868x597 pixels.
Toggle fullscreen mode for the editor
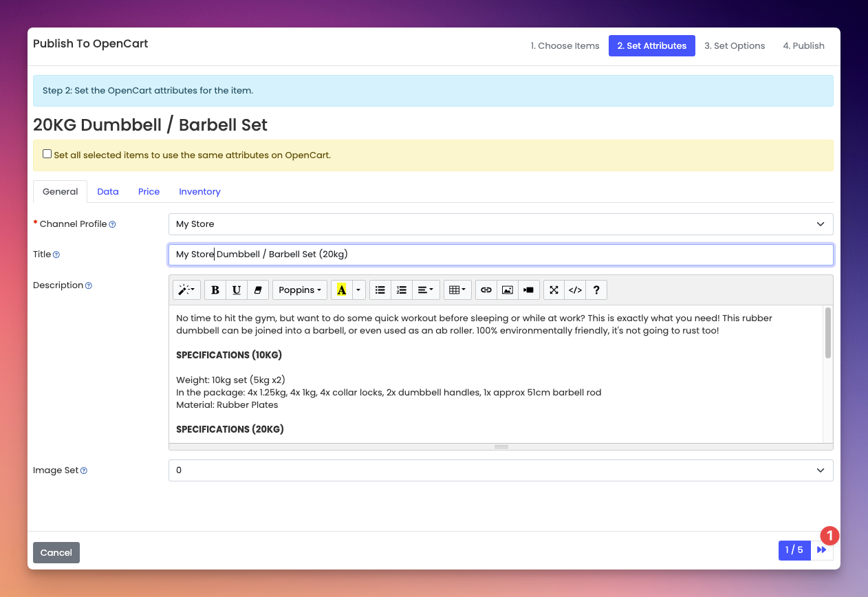click(x=554, y=290)
